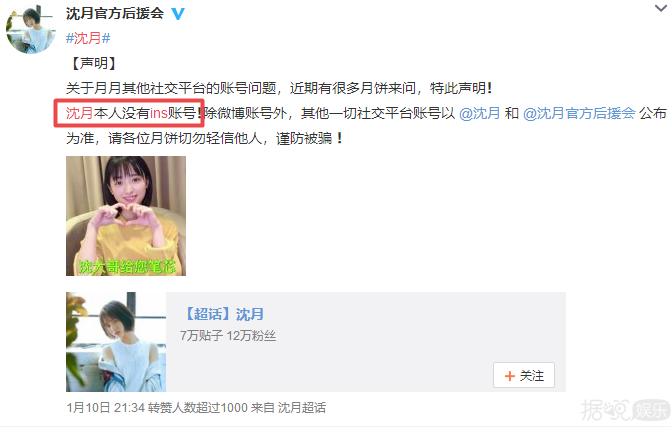This screenshot has height=430, width=671.
Task: Click the 转赞人数超过1000 text
Action: click(x=198, y=407)
